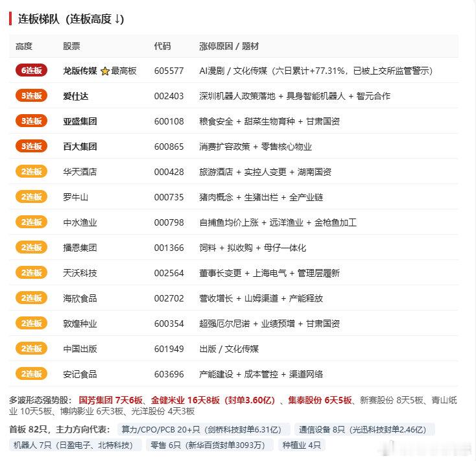Select the 算力/CPO/PCB 20+只 tag
This screenshot has height=461, width=476.
pyautogui.click(x=204, y=429)
